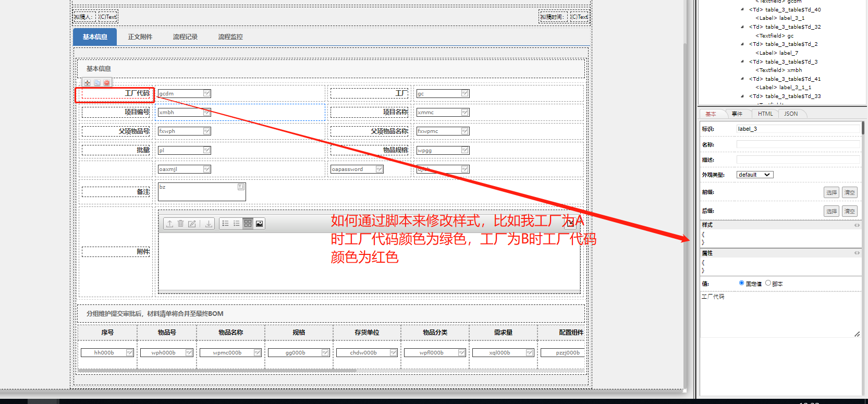Collapse the table_3_table$Td_33 tree node
This screenshot has height=404, width=868.
pos(742,96)
